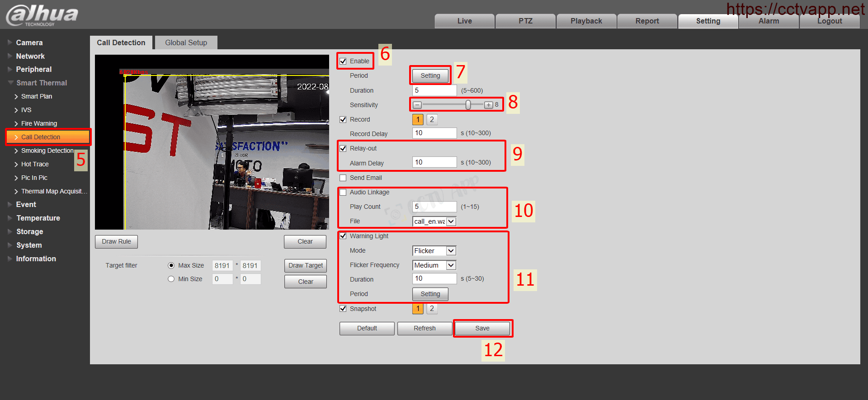Tick the Audio Linkage checkbox
The width and height of the screenshot is (868, 400).
pyautogui.click(x=343, y=192)
